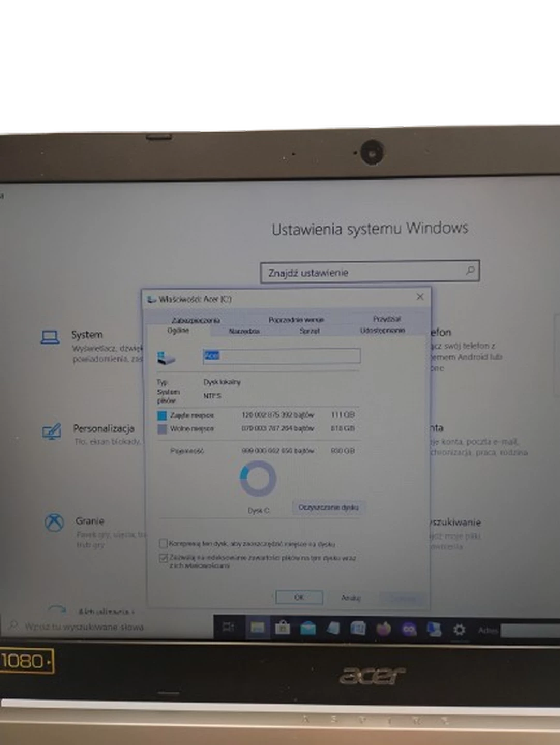Open the Granie Xbox icon
The image size is (560, 745).
54,523
